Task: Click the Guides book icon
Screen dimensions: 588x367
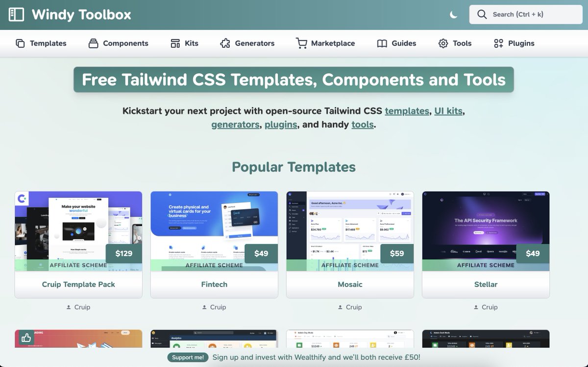Action: click(x=382, y=43)
